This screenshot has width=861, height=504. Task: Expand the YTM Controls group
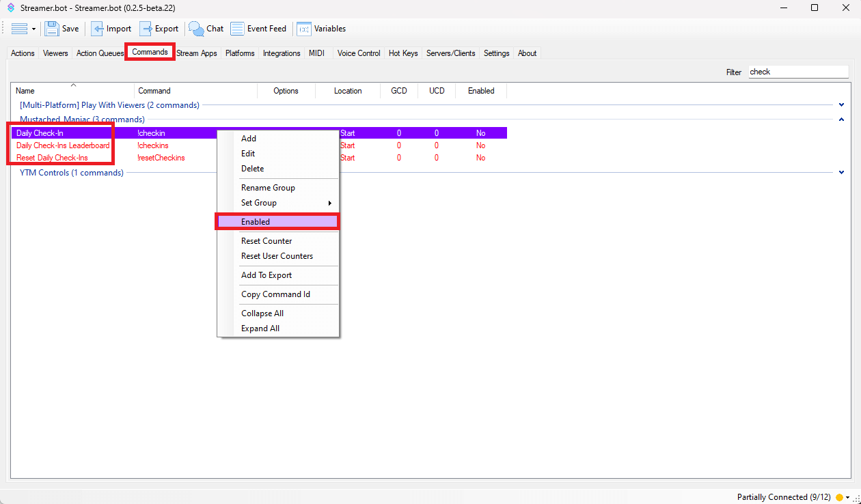click(841, 173)
